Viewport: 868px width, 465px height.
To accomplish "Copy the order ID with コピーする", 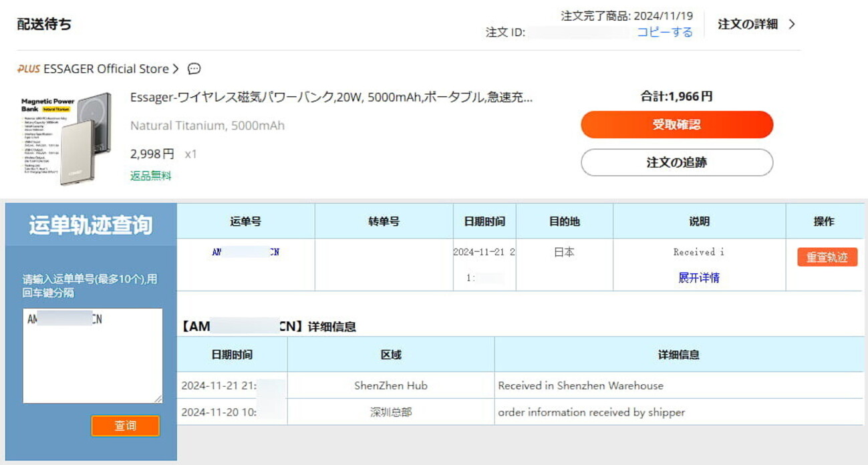I will [664, 32].
